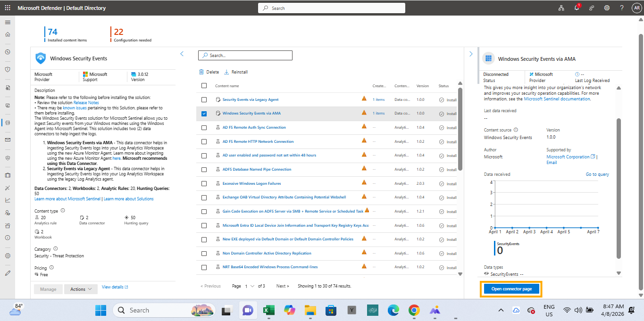Follow the known issues link
The image size is (644, 321).
75,108
